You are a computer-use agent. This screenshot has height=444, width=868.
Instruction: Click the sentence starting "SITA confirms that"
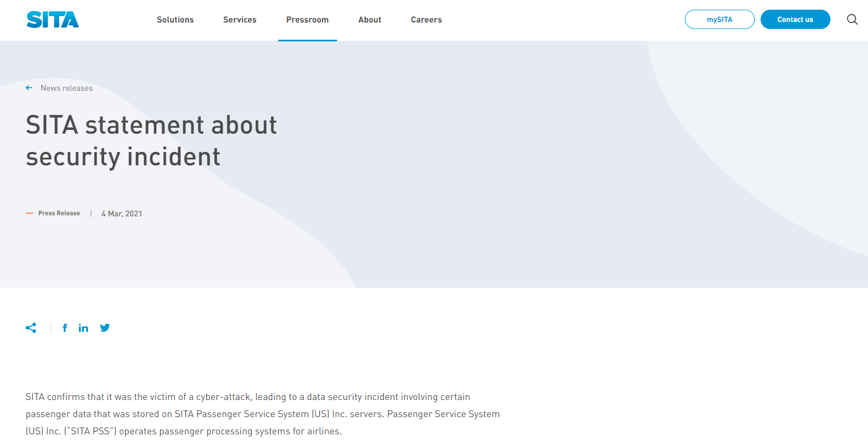coord(247,397)
